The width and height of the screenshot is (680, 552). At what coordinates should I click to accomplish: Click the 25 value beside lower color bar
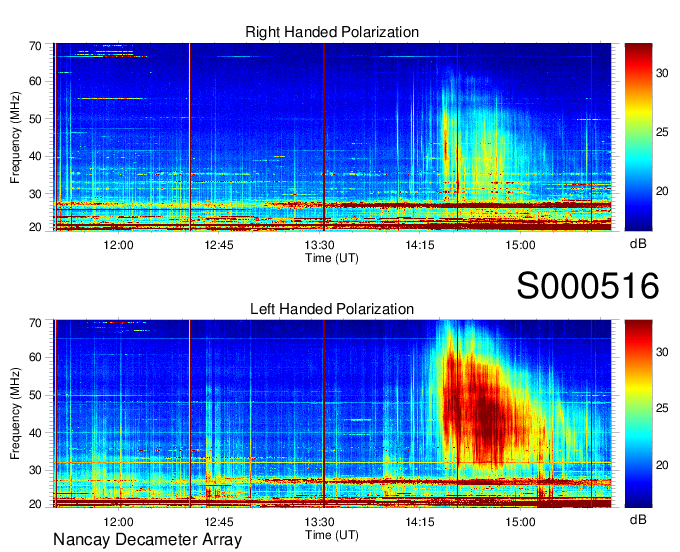[x=662, y=408]
